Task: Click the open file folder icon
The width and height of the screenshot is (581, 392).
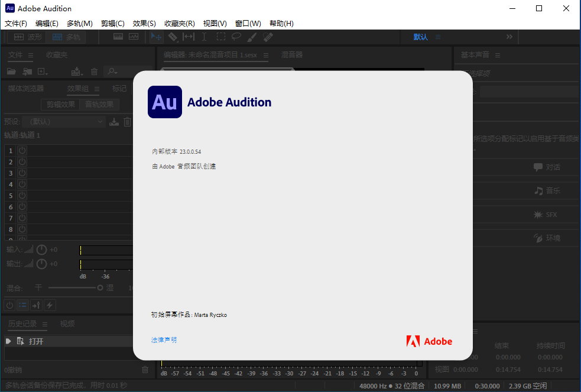Action: [11, 72]
